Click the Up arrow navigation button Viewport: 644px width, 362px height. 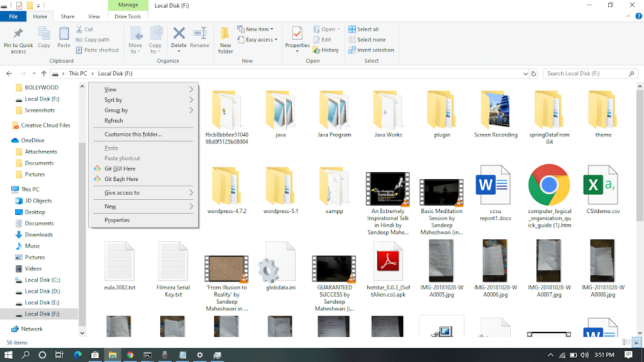pyautogui.click(x=43, y=74)
